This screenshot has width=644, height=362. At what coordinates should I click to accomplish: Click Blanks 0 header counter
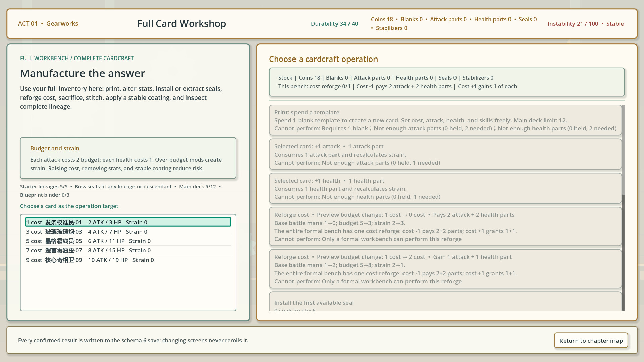point(412,19)
